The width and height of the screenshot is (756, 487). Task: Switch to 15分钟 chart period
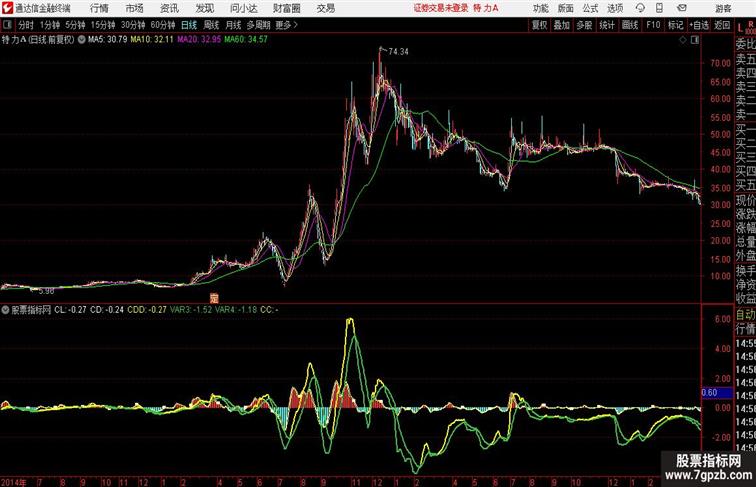(103, 25)
